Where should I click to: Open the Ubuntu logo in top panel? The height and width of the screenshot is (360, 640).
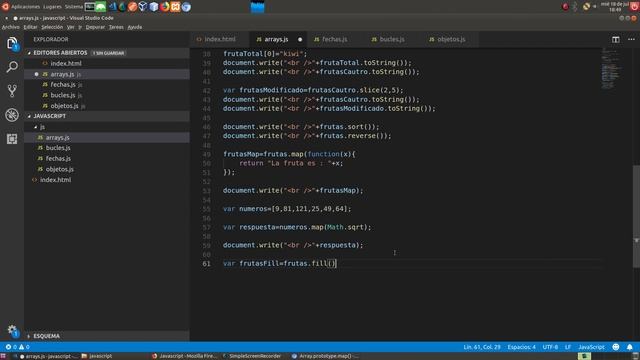(5, 7)
